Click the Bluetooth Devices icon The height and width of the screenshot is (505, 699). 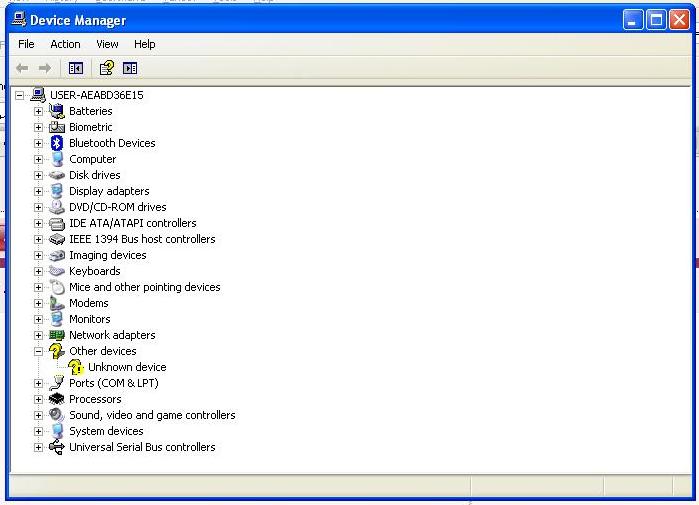pyautogui.click(x=57, y=143)
